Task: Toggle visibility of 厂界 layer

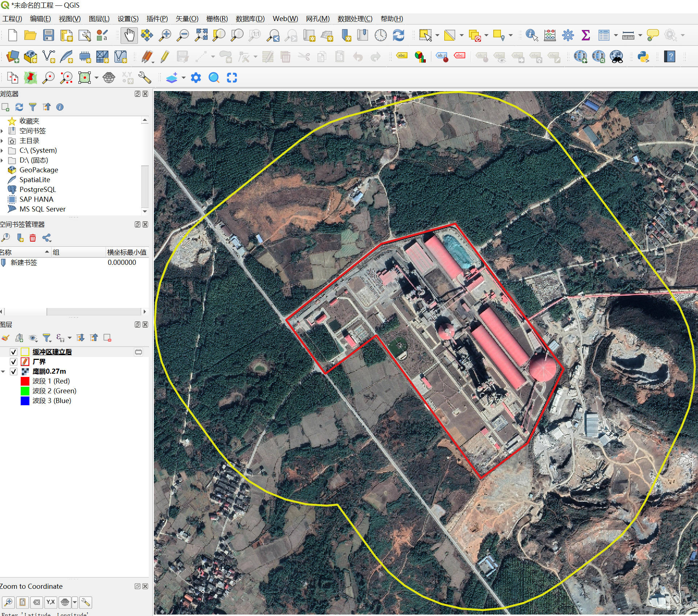Action: [13, 362]
